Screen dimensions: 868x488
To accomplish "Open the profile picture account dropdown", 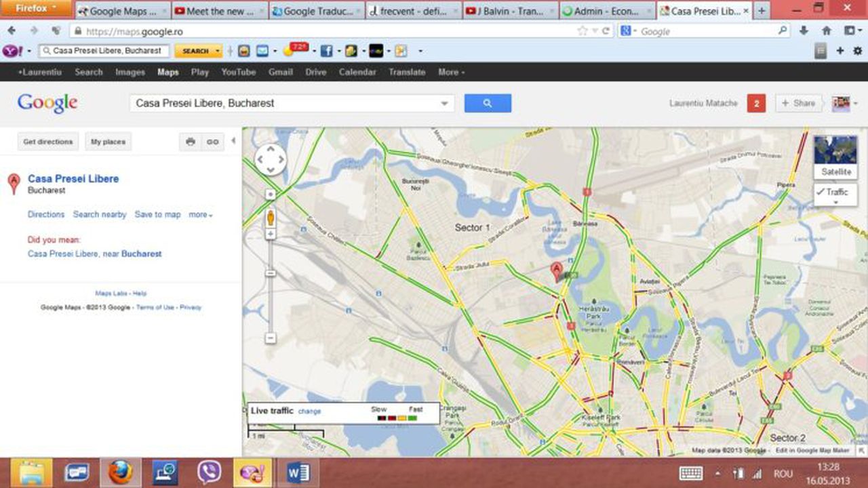I will point(844,103).
